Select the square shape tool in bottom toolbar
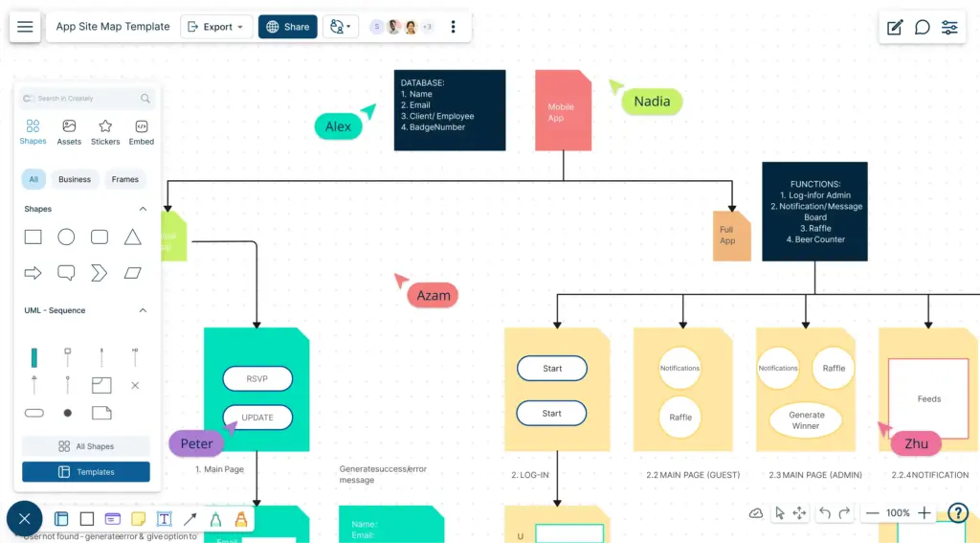Image resolution: width=980 pixels, height=543 pixels. (87, 519)
